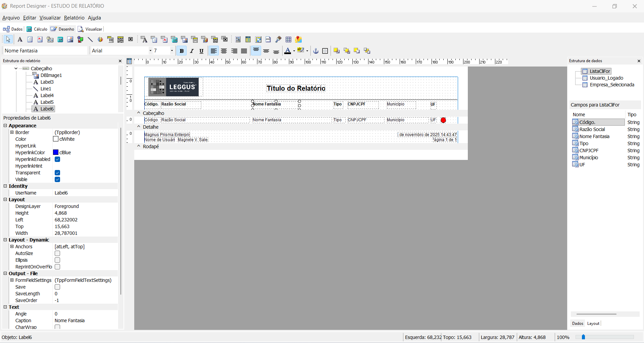The image size is (644, 343).
Task: Toggle bold formatting
Action: click(182, 51)
